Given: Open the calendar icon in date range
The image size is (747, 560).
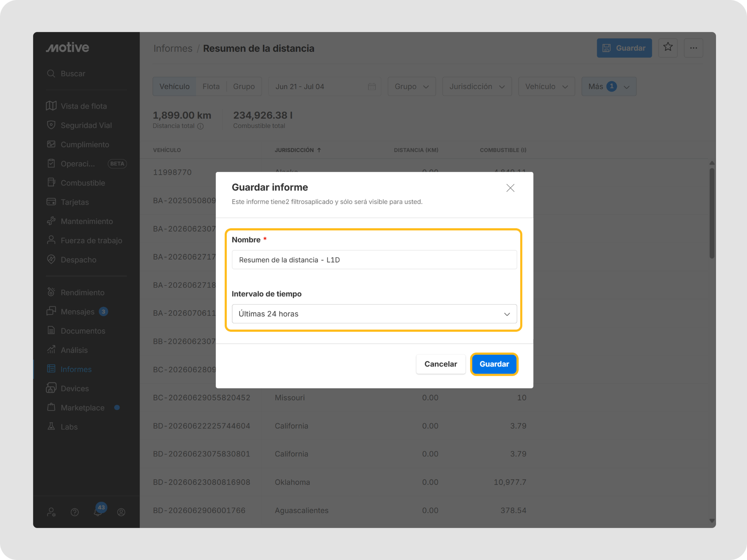Looking at the screenshot, I should point(372,86).
